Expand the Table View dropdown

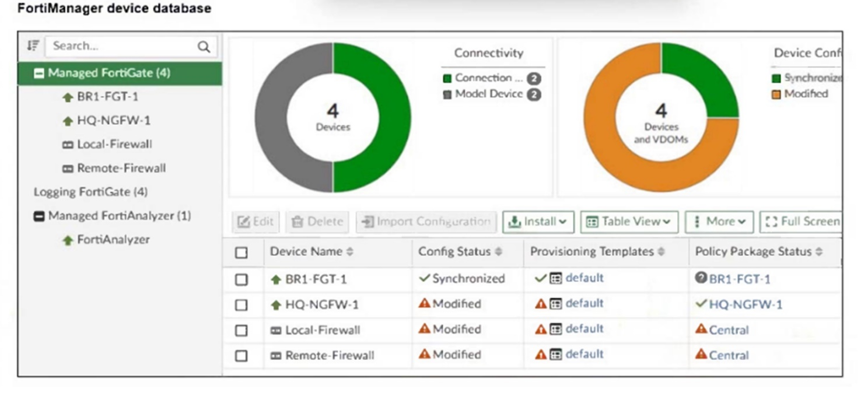coord(629,222)
